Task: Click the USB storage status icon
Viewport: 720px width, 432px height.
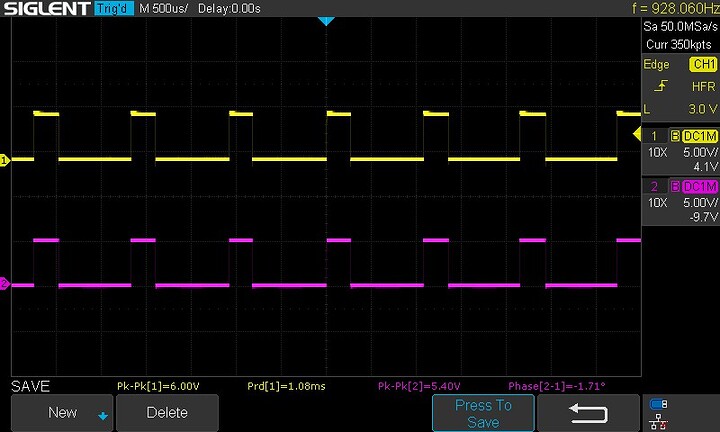Action: tap(658, 404)
